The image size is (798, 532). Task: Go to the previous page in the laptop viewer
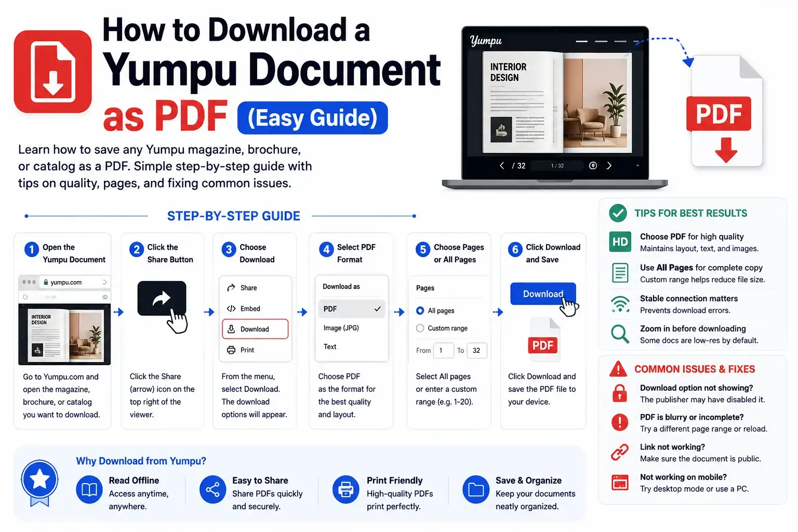(x=501, y=166)
